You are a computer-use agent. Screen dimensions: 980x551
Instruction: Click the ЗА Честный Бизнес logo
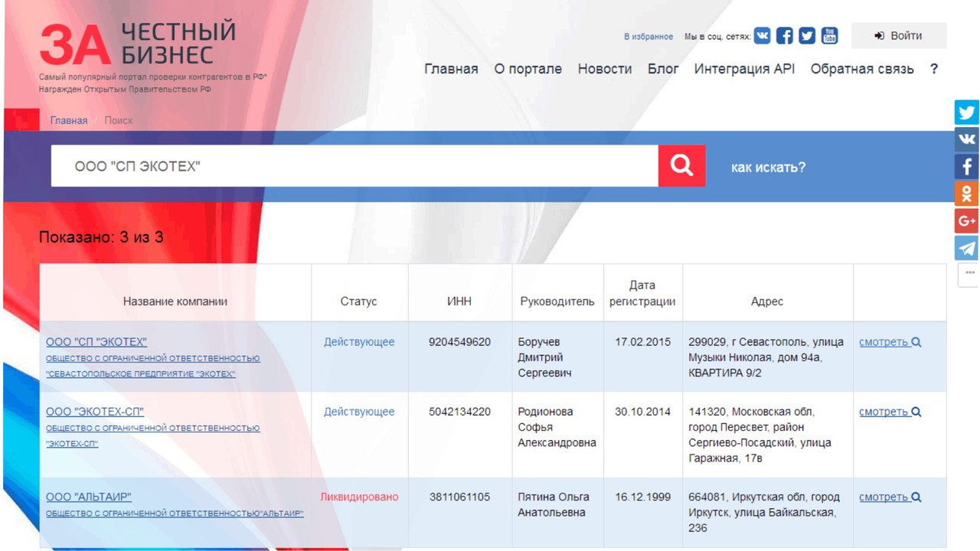138,44
